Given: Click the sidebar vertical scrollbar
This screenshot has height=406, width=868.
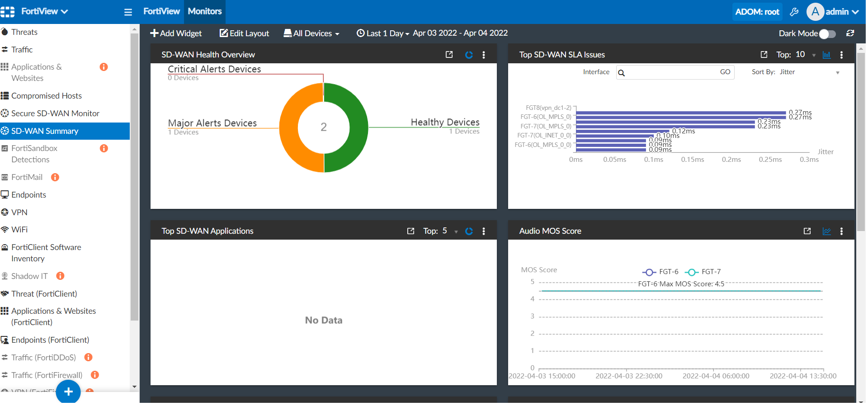Looking at the screenshot, I should point(134,176).
